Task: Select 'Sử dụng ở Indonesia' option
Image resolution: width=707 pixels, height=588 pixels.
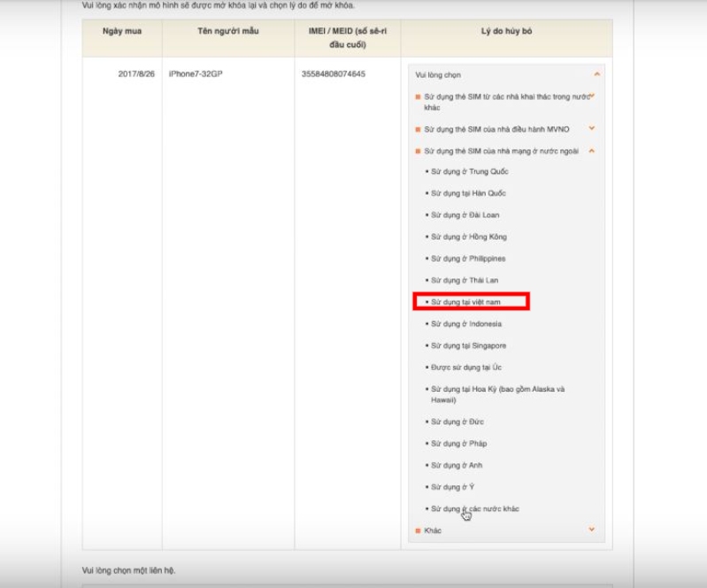Action: [466, 324]
